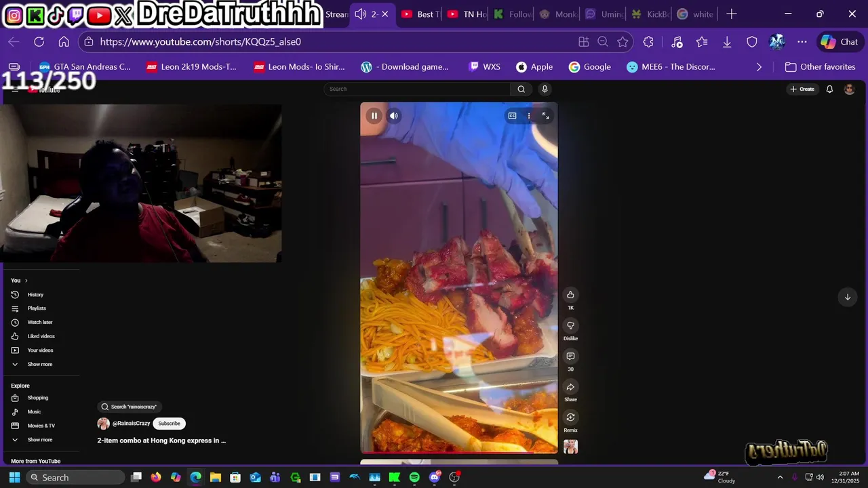This screenshot has height=488, width=868.
Task: Open MEE6 Discord bookmark
Action: (x=671, y=67)
